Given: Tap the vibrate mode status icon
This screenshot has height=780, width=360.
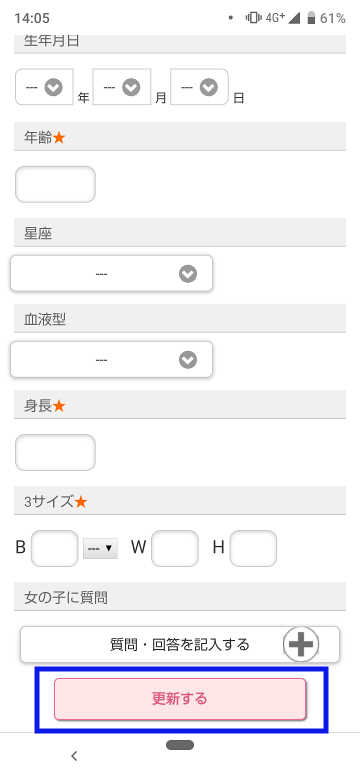Looking at the screenshot, I should click(x=254, y=18).
